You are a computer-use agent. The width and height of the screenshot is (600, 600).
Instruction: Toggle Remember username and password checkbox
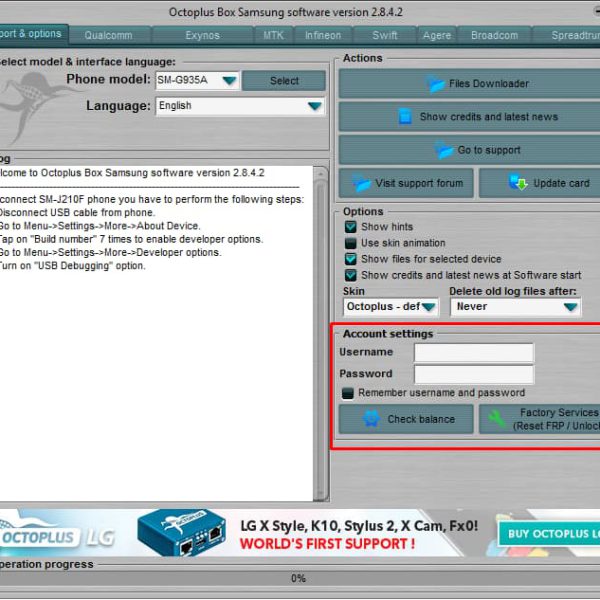348,393
